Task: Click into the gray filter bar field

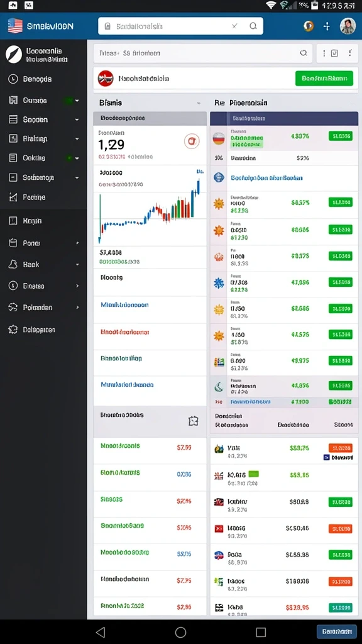Action: tap(203, 53)
